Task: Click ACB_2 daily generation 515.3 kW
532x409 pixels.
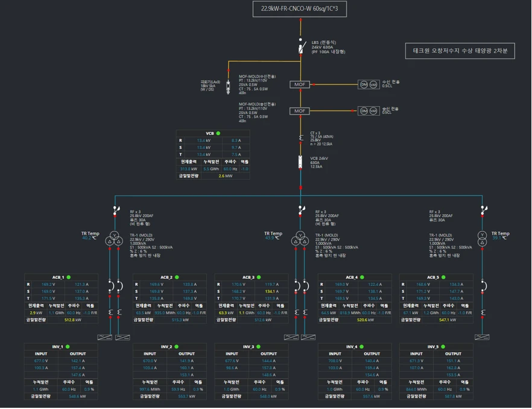Action: click(181, 320)
